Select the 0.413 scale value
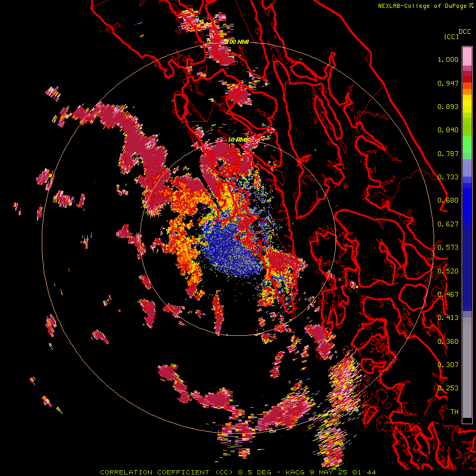This screenshot has width=476, height=476. click(x=448, y=318)
